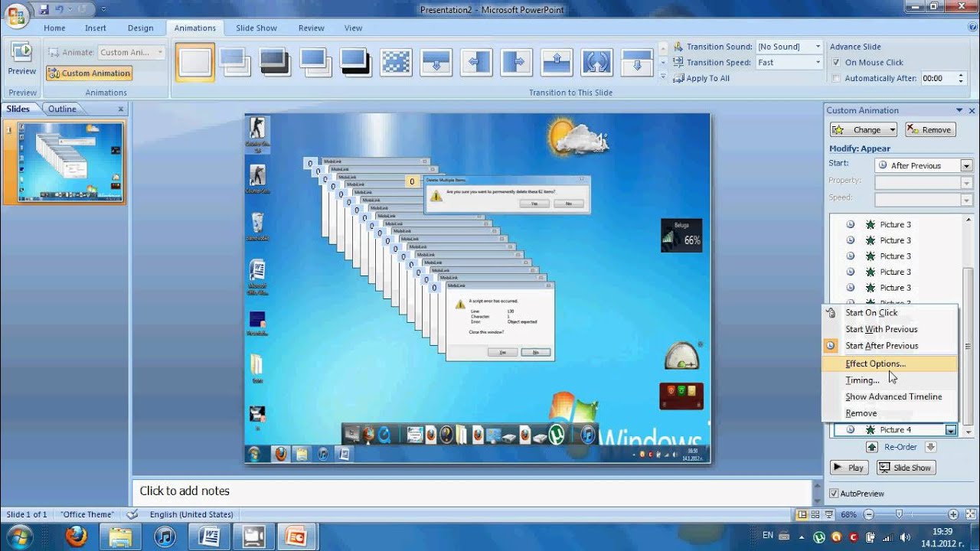Screen dimensions: 980x551
Task: Move animation up with Re-Order arrow
Action: pyautogui.click(x=871, y=447)
